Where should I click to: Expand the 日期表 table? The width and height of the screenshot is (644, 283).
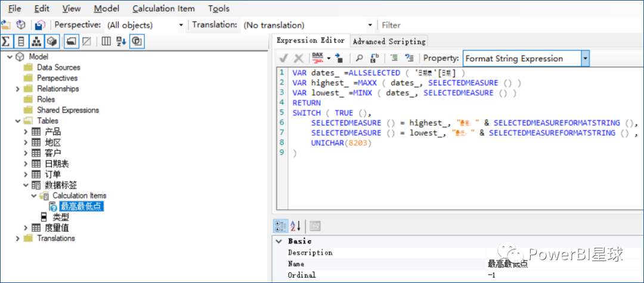click(x=26, y=164)
